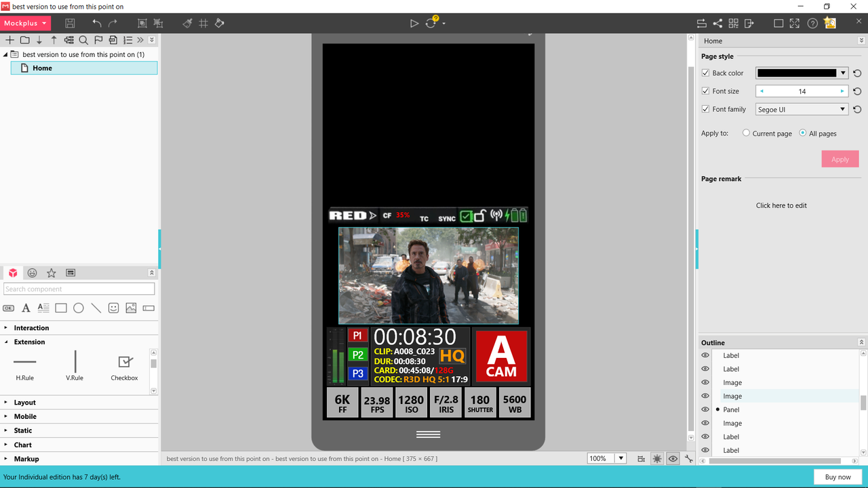Move the page down with down arrow

[x=39, y=40]
